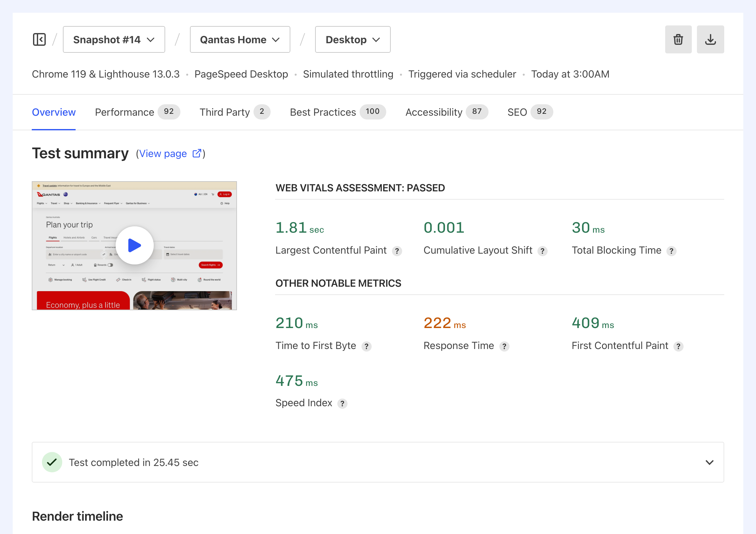Viewport: 756px width, 534px height.
Task: Click the help icon beside Time to First Byte
Action: point(367,346)
